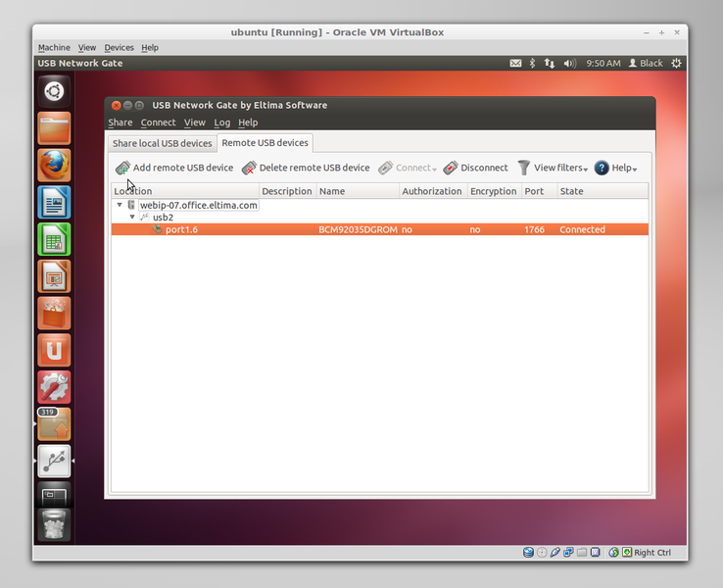Launch LibreOffice Writer from launcher
The image size is (723, 588).
pos(55,202)
